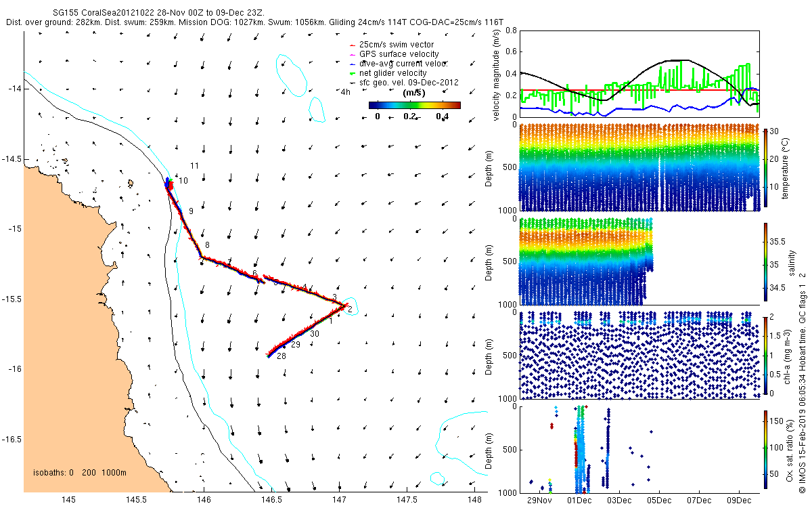Click the 29Nov tick on the time axis
Viewport: 812px width, 508px height.
[x=540, y=500]
